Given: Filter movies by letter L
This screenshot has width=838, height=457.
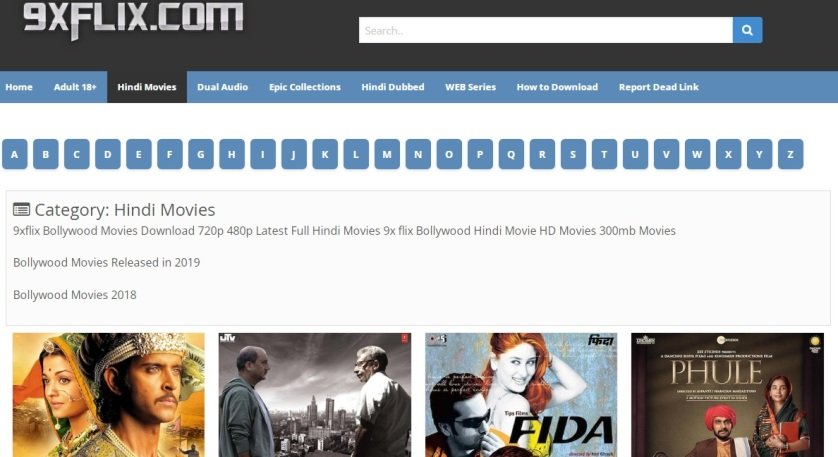Looking at the screenshot, I should 356,154.
